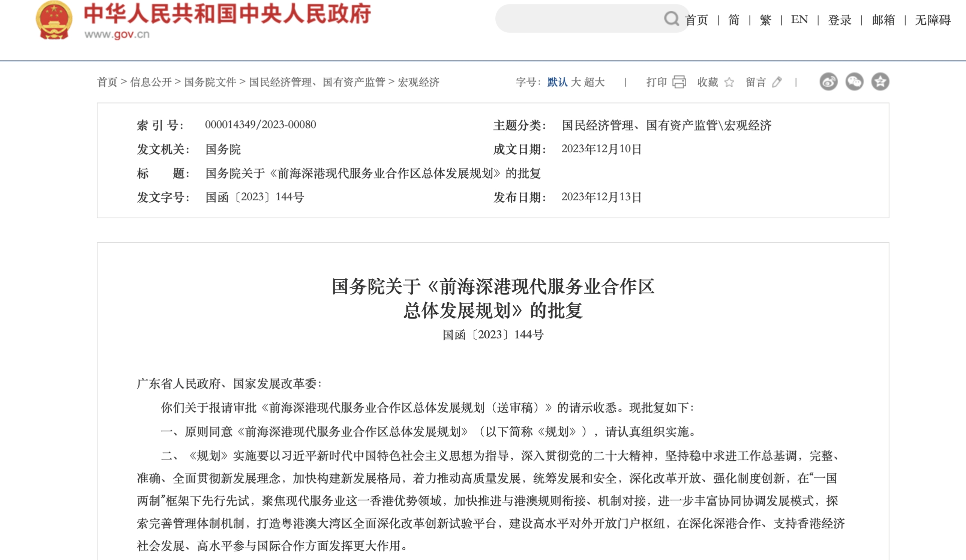Open the 邮箱 mailbox link
This screenshot has height=560, width=966.
point(883,20)
